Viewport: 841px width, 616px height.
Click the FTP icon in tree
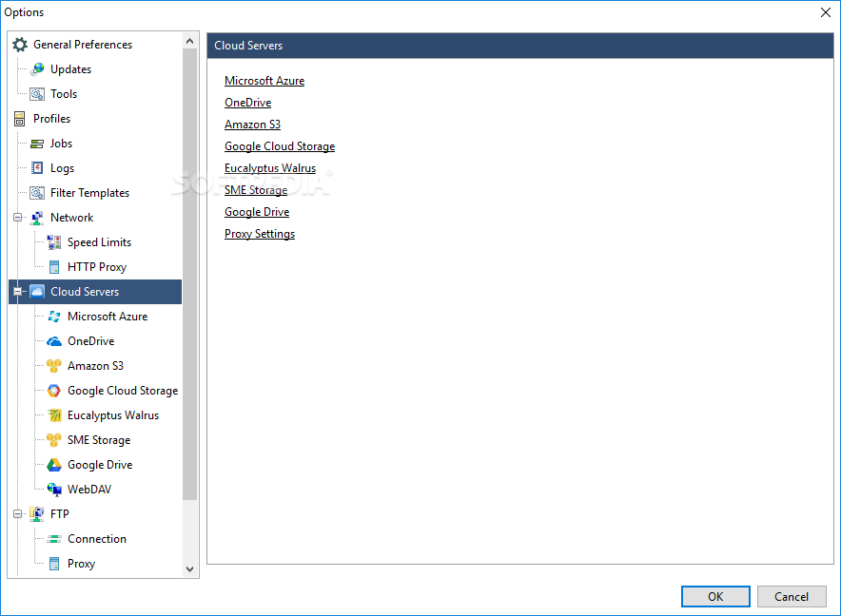(x=37, y=513)
